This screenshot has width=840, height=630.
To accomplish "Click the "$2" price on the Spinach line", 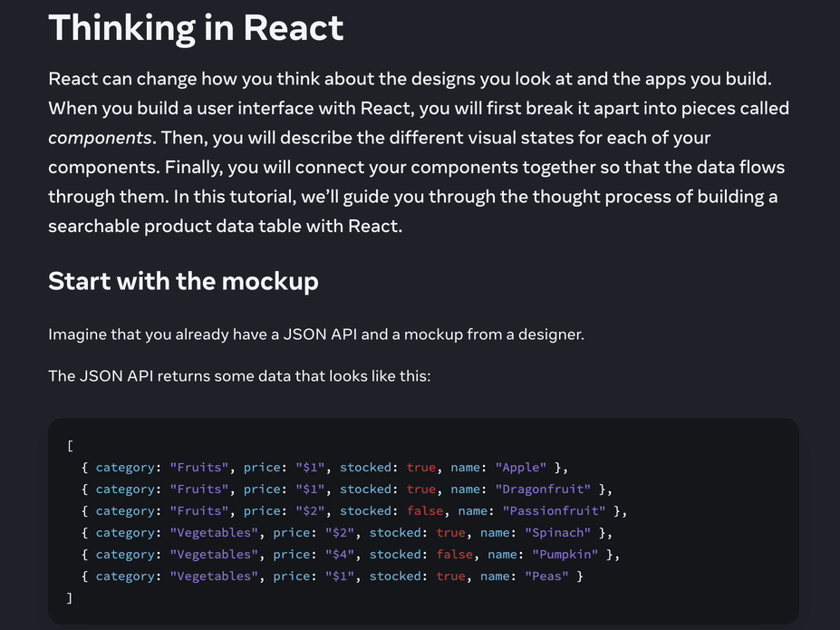I will [340, 532].
